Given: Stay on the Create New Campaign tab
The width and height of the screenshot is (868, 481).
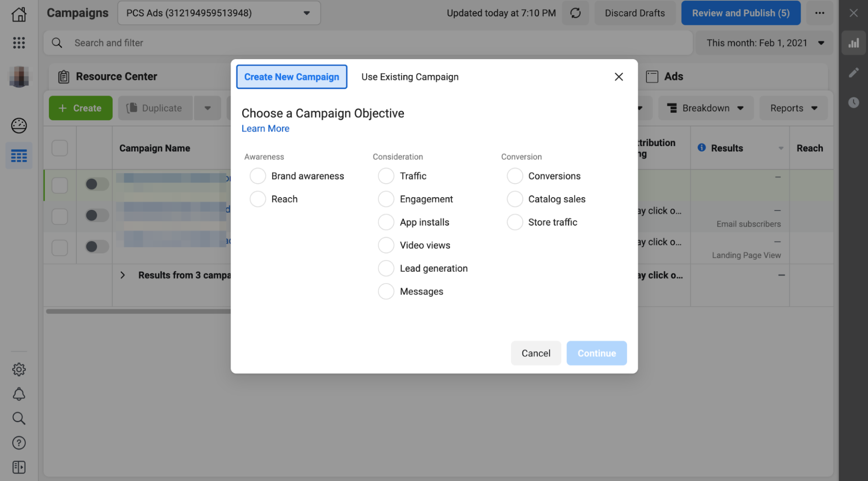Looking at the screenshot, I should [x=291, y=77].
